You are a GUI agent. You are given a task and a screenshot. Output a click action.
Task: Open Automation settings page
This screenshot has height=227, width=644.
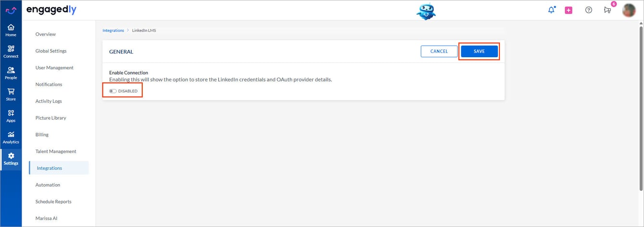[x=48, y=185]
